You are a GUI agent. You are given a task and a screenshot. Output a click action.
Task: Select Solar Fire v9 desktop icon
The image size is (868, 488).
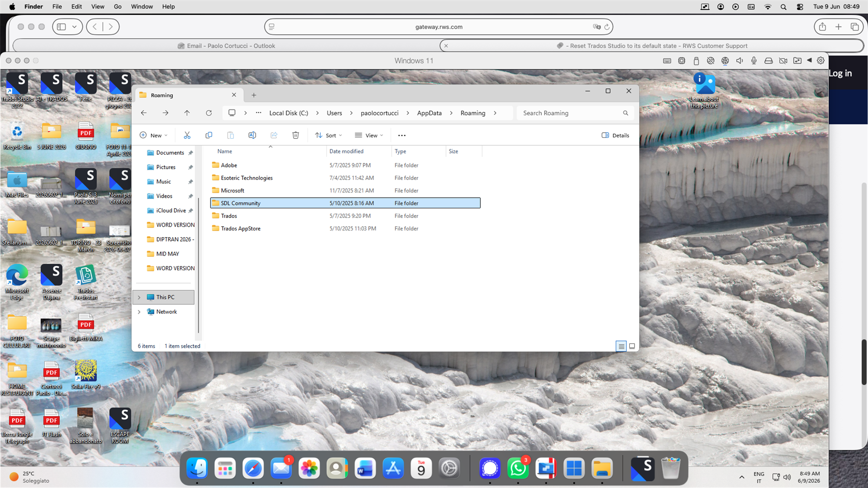(x=86, y=375)
